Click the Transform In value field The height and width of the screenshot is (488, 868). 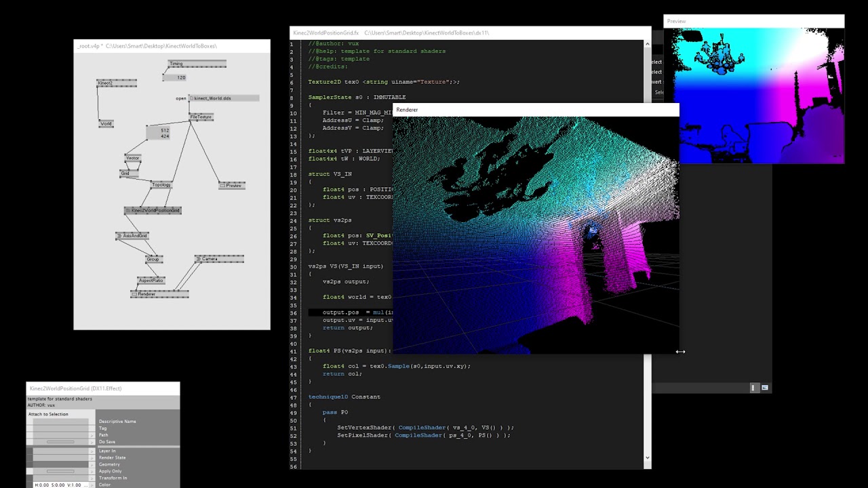[x=60, y=478]
